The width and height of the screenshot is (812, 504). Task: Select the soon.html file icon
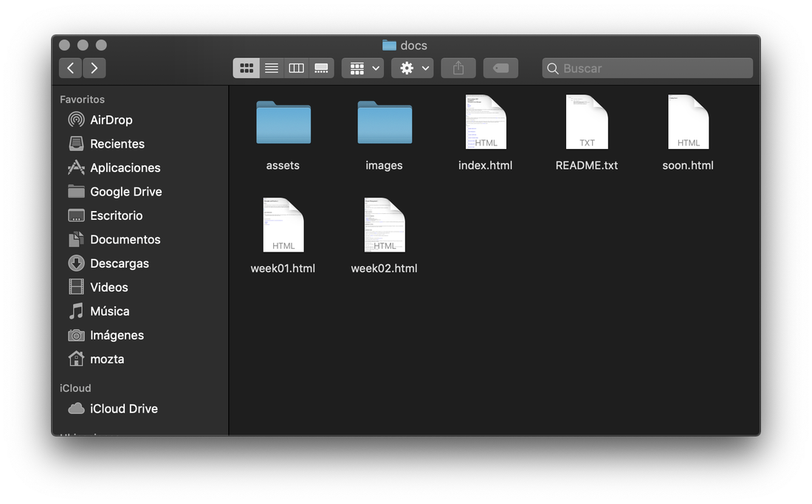pyautogui.click(x=688, y=122)
